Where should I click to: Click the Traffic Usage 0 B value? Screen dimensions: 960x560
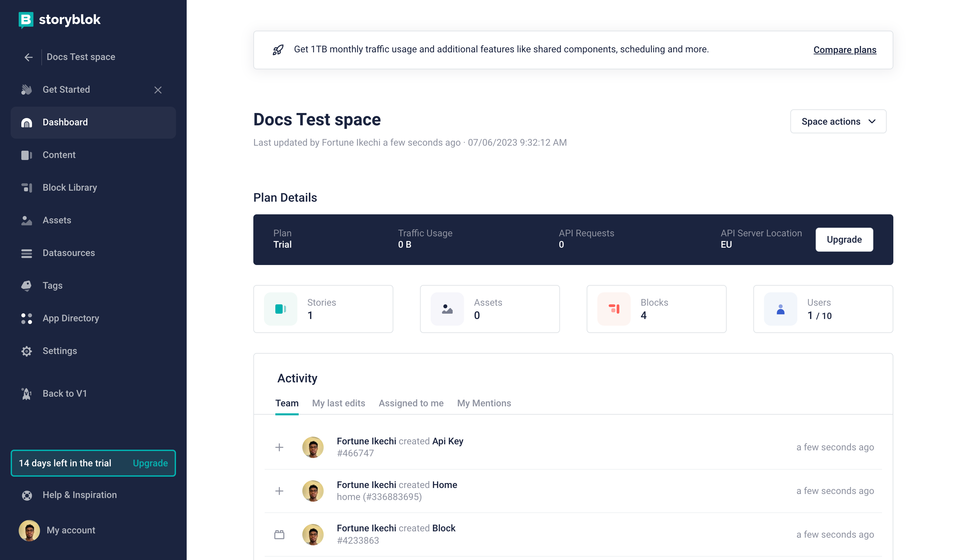(x=405, y=245)
